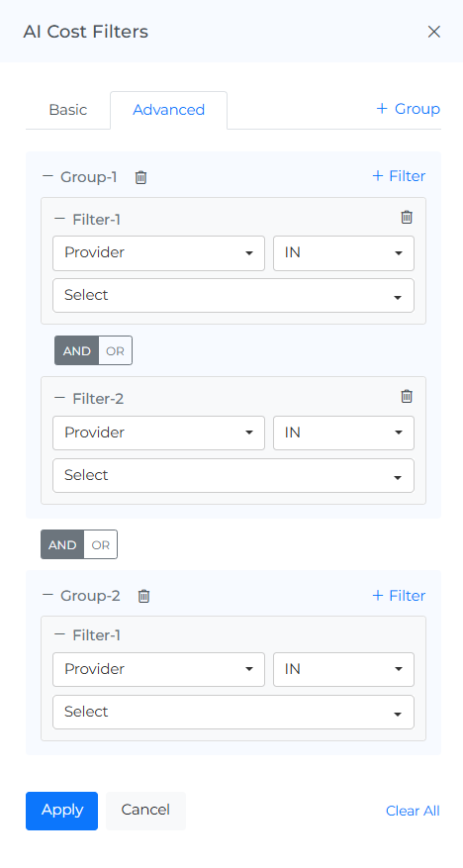This screenshot has height=868, width=463.
Task: Click the Clear All link
Action: (x=413, y=811)
